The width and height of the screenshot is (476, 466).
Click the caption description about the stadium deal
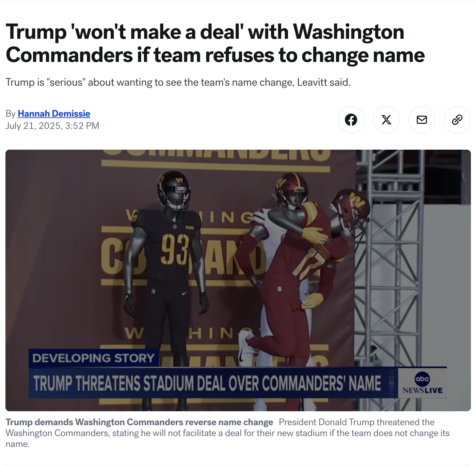coord(227,433)
